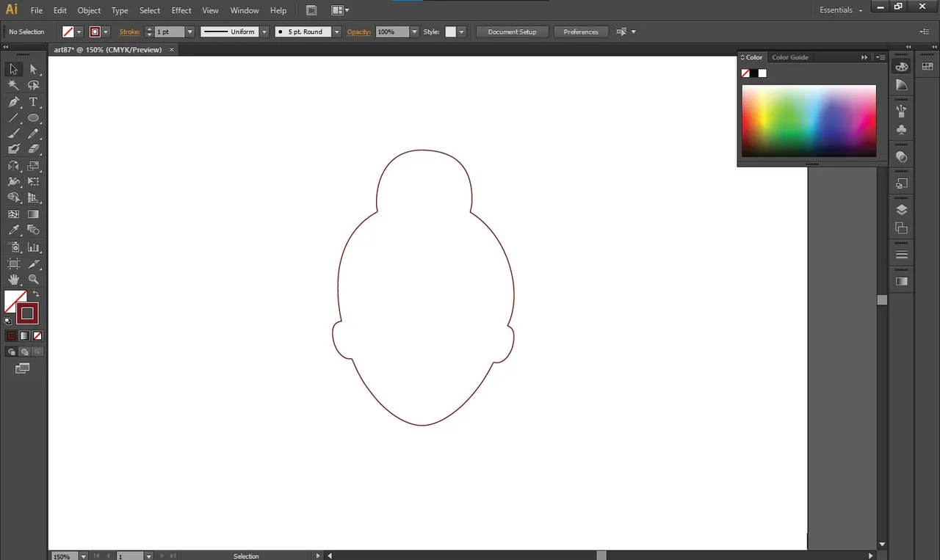Open the Layers panel from dock
Screen dimensions: 940x560
902,210
